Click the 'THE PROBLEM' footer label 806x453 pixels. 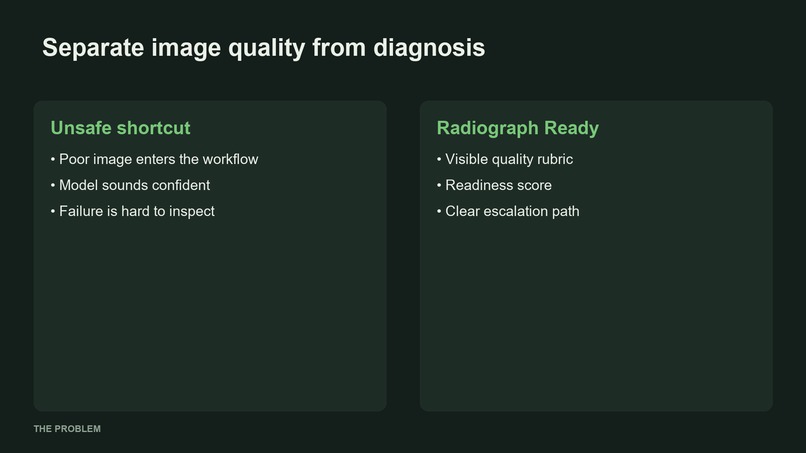pos(67,429)
